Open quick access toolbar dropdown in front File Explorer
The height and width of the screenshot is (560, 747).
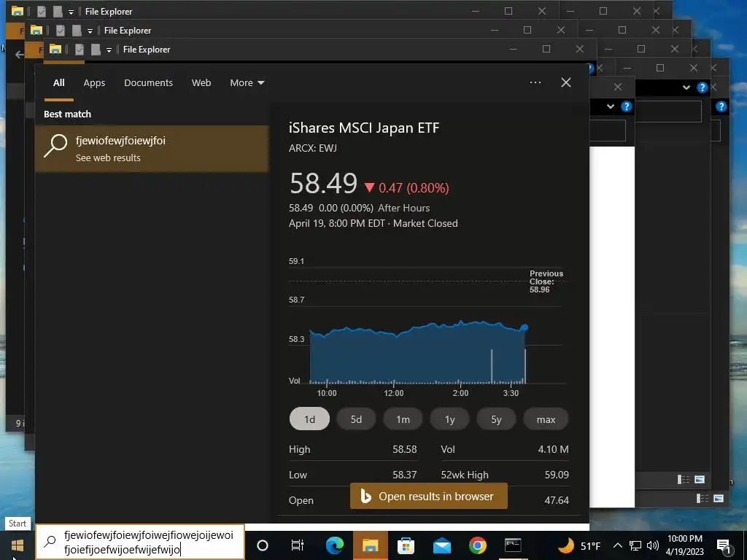click(x=109, y=50)
